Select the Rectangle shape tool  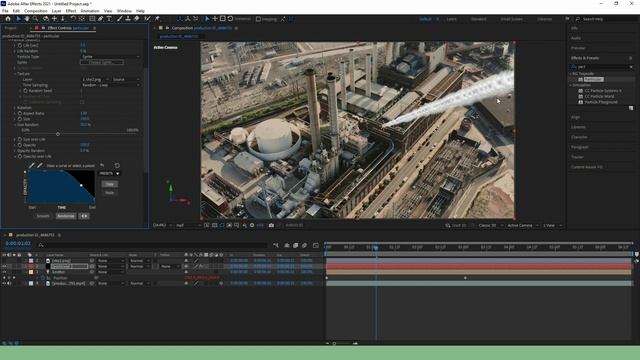pos(92,19)
